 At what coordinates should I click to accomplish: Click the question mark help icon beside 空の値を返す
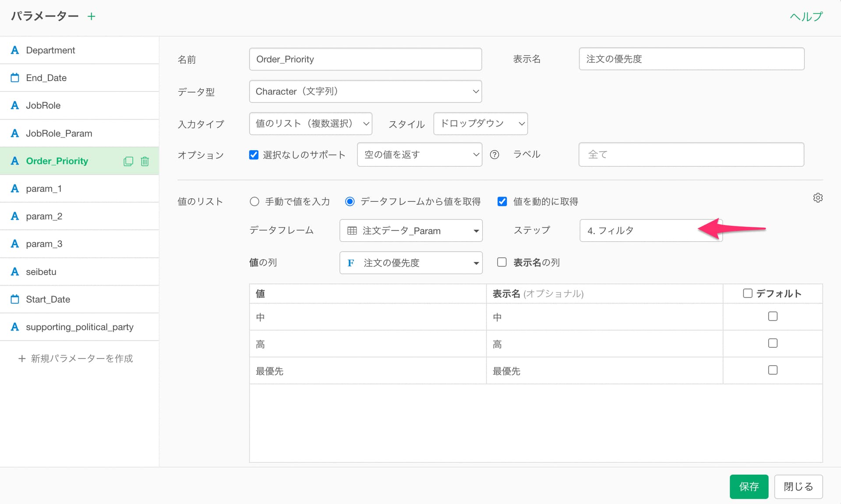pyautogui.click(x=495, y=155)
